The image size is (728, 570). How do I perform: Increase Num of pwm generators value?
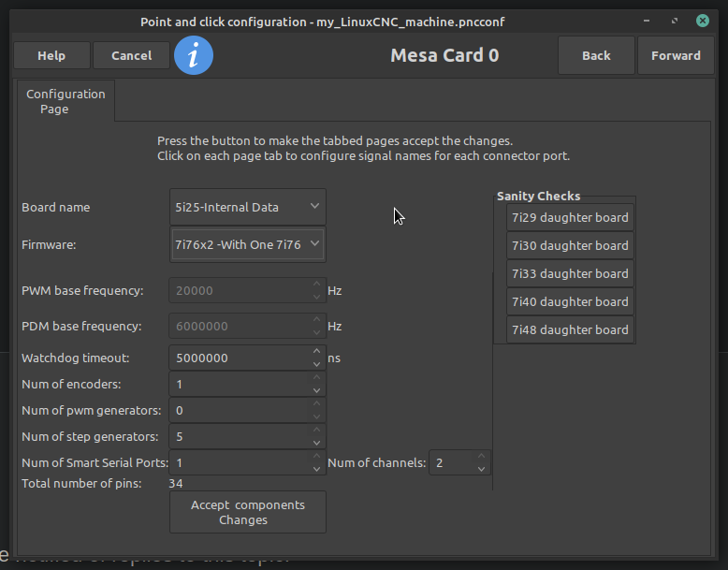click(316, 403)
